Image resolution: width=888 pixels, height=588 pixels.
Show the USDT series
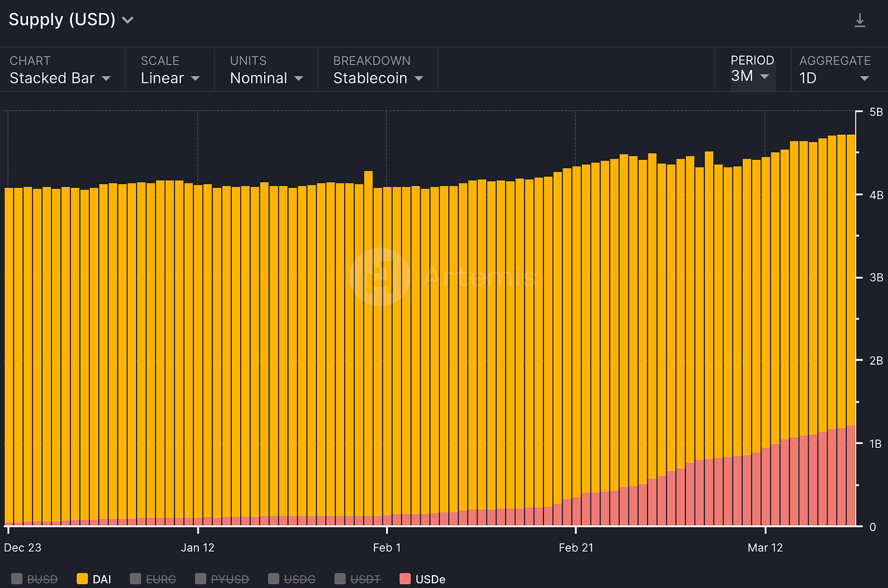pyautogui.click(x=358, y=579)
